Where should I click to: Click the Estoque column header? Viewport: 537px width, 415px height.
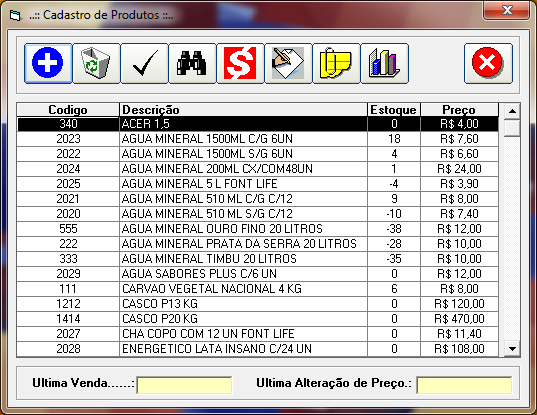[394, 110]
